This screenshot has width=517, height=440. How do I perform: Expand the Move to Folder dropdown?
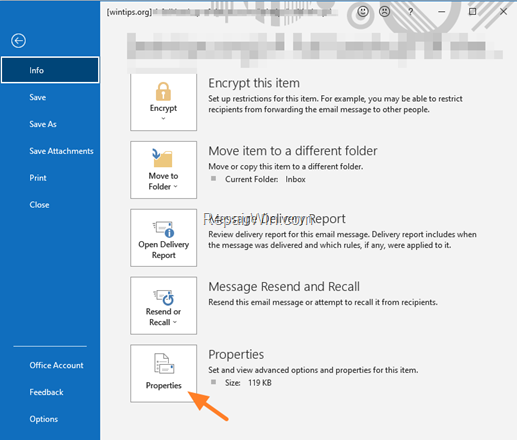coord(163,170)
